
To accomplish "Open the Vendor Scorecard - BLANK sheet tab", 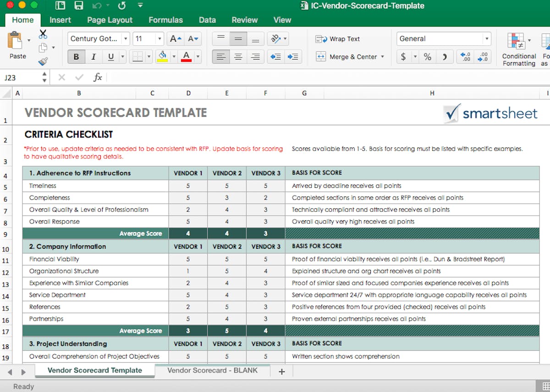I will pos(213,371).
